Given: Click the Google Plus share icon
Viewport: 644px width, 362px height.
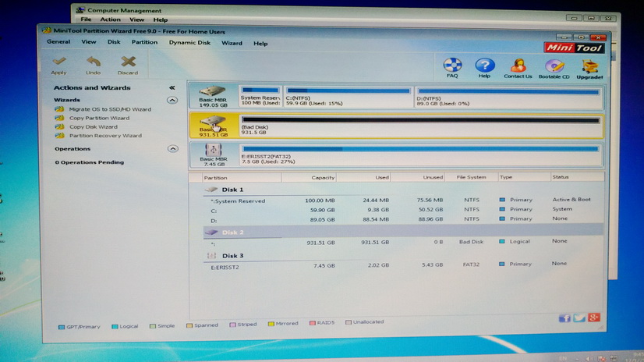Looking at the screenshot, I should [594, 318].
